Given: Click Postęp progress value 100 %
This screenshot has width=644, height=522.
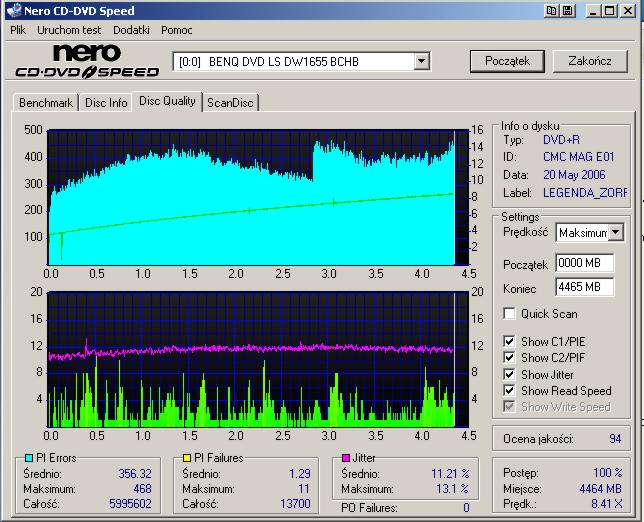Looking at the screenshot, I should pos(607,473).
